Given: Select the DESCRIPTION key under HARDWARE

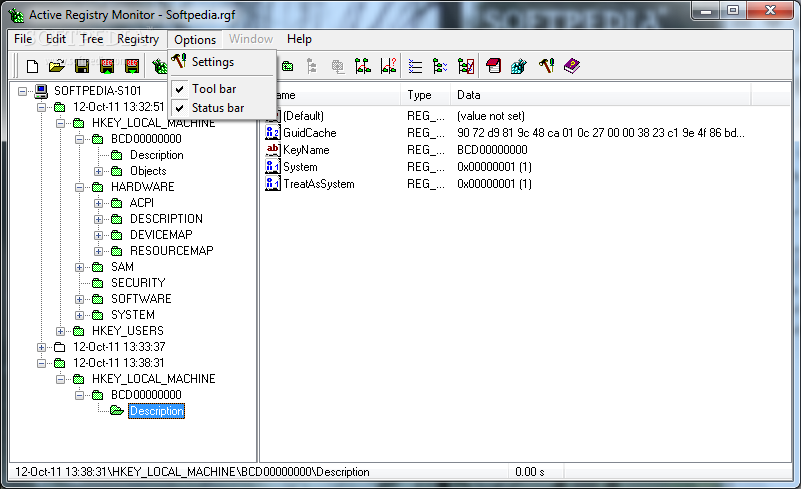Looking at the screenshot, I should [167, 219].
